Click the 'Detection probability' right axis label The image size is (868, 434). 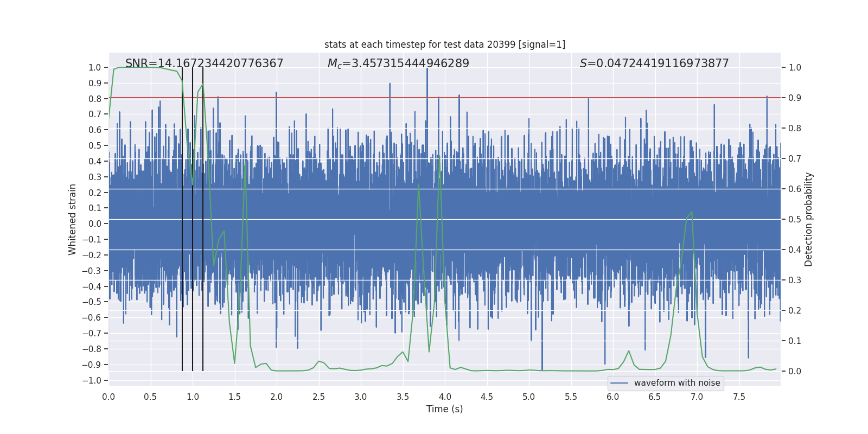[x=808, y=219]
